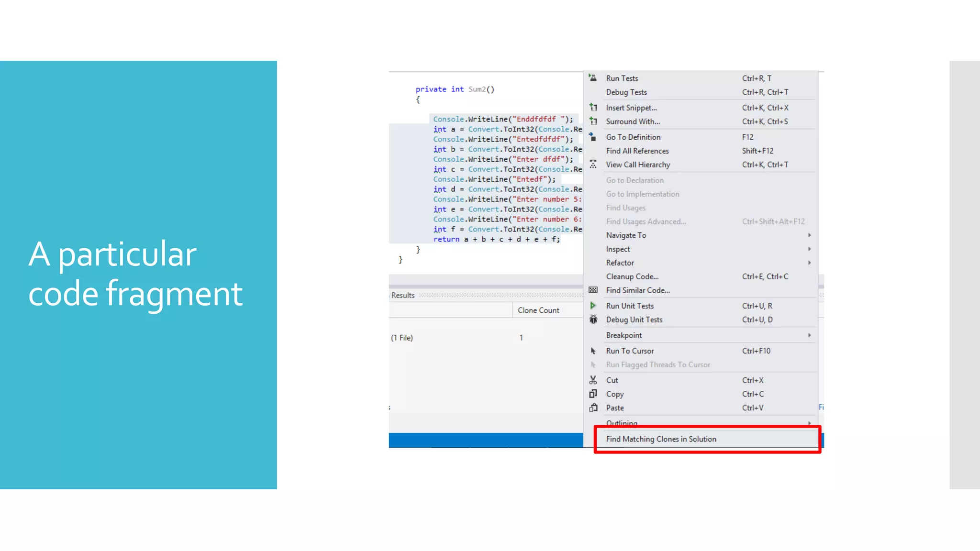
Task: Expand the Refactor submenu arrow
Action: [809, 263]
